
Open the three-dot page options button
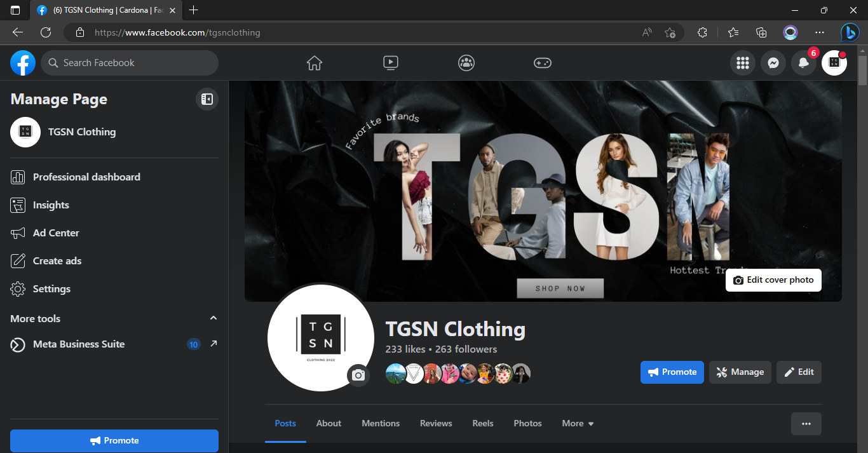(x=806, y=424)
